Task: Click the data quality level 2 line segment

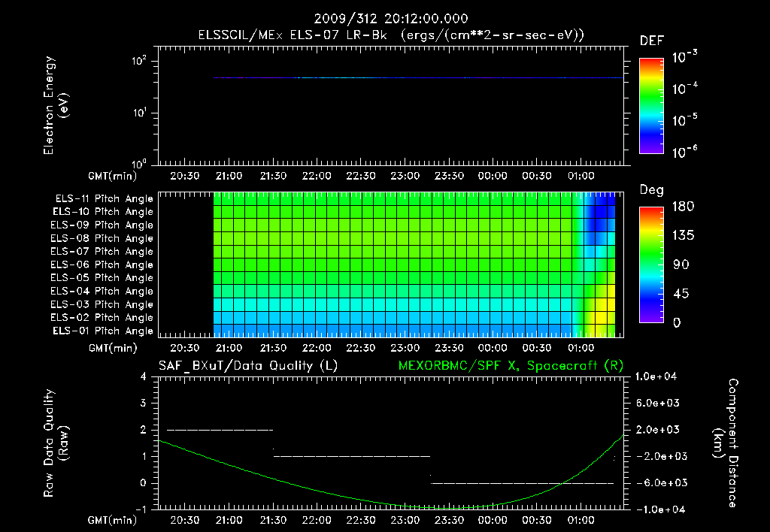Action: click(220, 430)
